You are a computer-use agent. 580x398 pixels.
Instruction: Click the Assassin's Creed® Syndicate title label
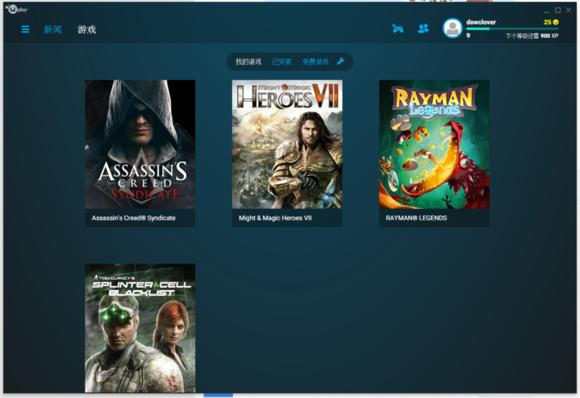tap(134, 218)
